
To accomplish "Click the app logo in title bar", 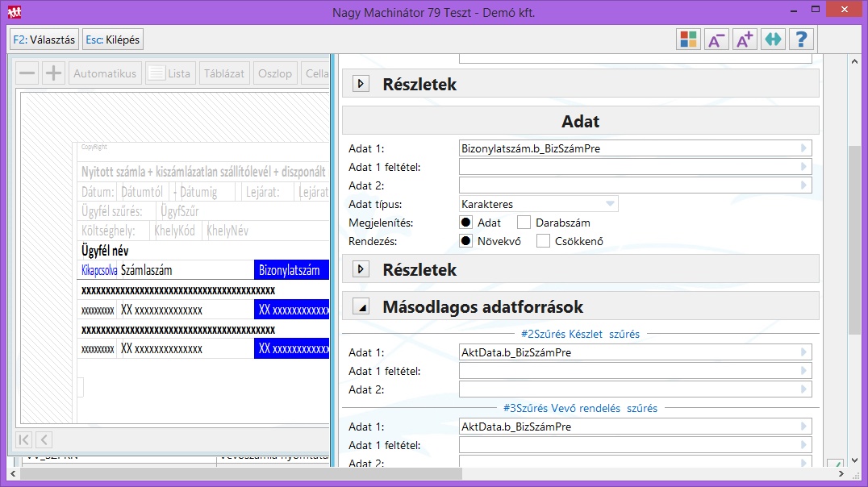I will coord(15,11).
